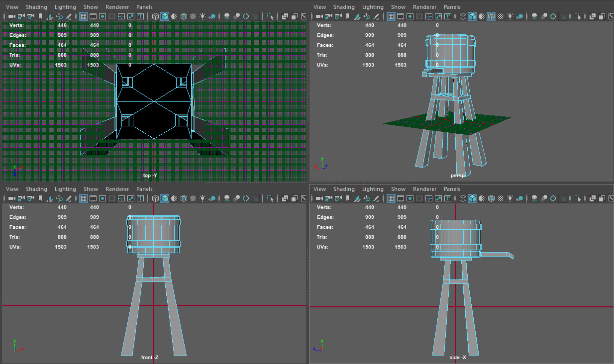Open the Panels menu in the front viewport
Screen dimensions: 614x364
click(144, 189)
